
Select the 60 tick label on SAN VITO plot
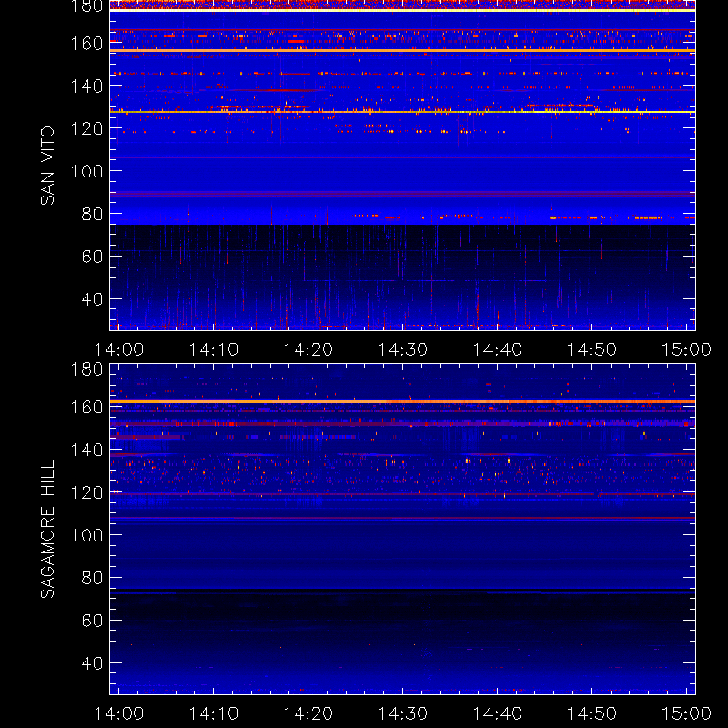92,257
